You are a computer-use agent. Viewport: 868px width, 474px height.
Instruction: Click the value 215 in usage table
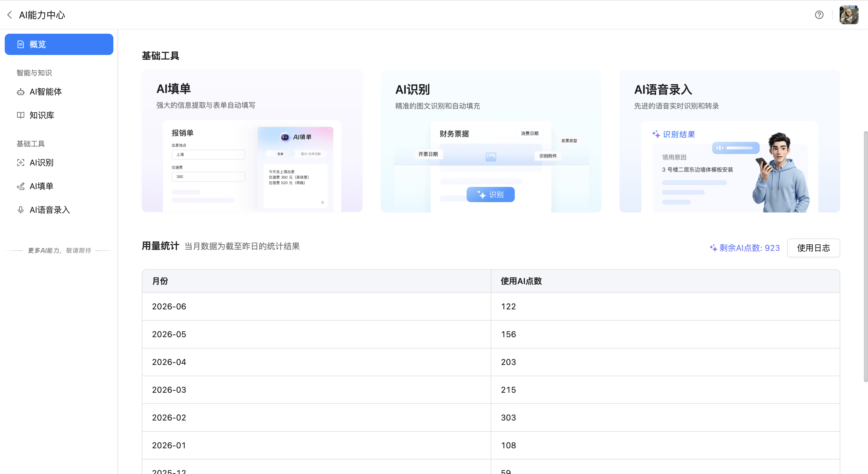(x=508, y=390)
